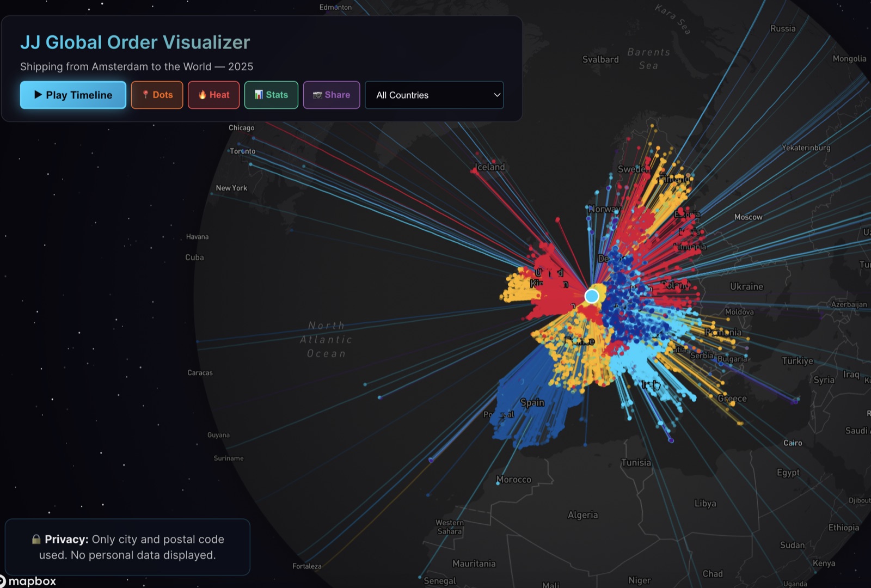The width and height of the screenshot is (871, 588).
Task: Click the Mongolia map label
Action: click(x=849, y=59)
